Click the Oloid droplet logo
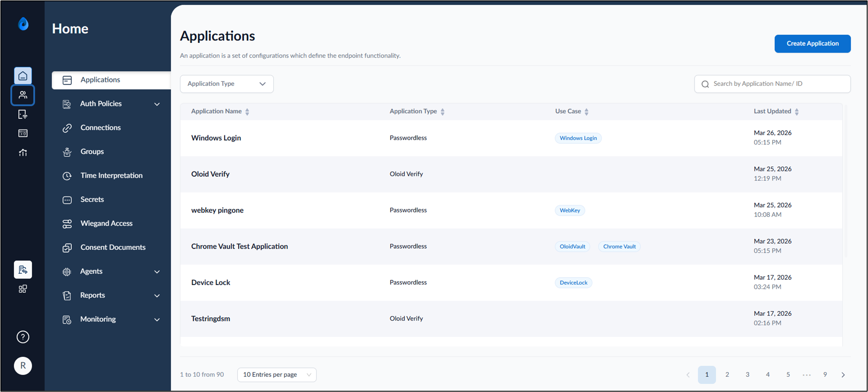Screen dimensions: 868x392 click(x=23, y=24)
